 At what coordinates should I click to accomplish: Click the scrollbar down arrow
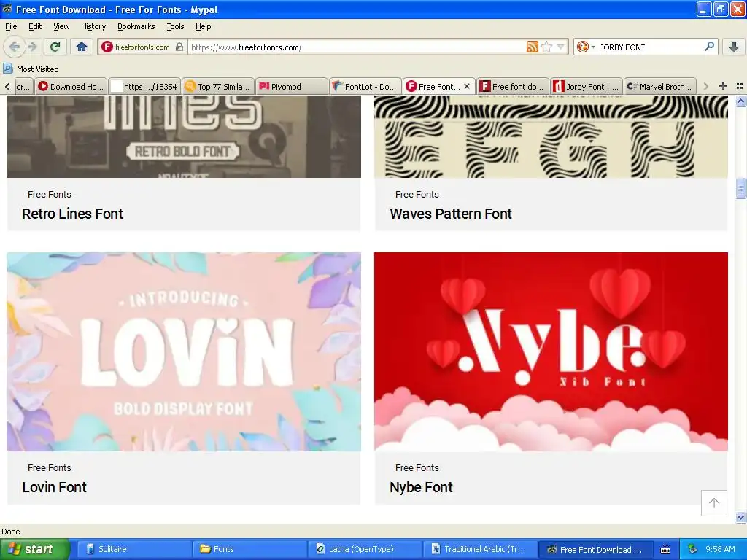coord(740,518)
